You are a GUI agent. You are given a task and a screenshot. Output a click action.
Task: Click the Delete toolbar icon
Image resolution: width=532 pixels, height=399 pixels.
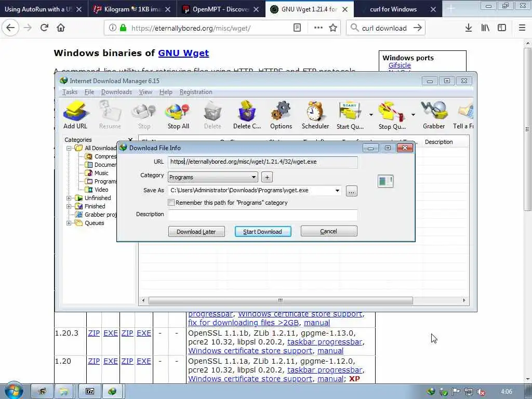(x=212, y=115)
